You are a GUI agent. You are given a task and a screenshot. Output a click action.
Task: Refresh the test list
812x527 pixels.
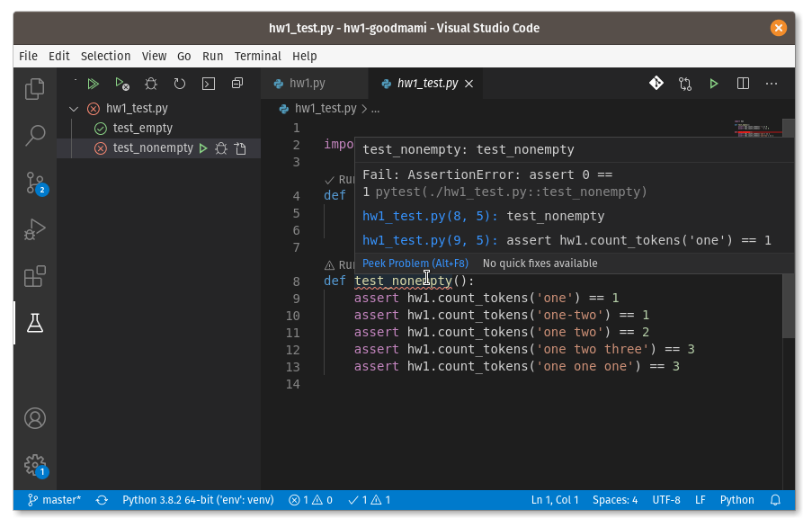179,83
